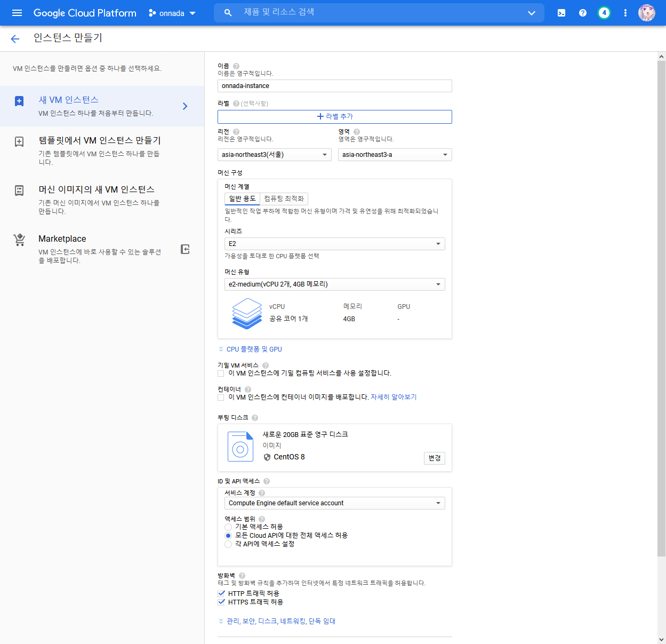Open notifications badge showing 4
The image size is (666, 644).
click(x=604, y=13)
